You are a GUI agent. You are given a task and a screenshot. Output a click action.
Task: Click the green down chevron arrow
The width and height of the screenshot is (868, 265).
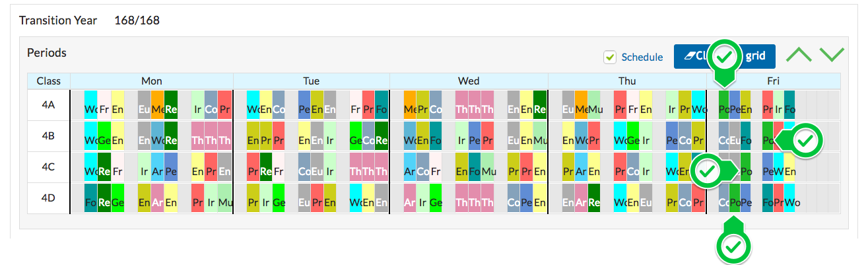[832, 54]
